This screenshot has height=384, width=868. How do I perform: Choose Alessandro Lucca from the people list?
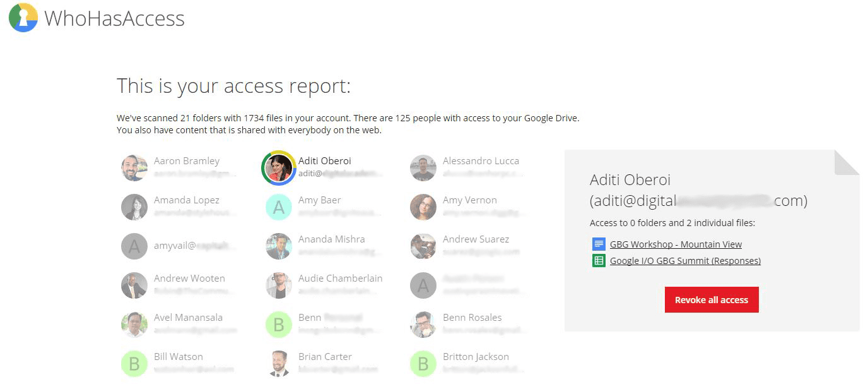tap(481, 161)
